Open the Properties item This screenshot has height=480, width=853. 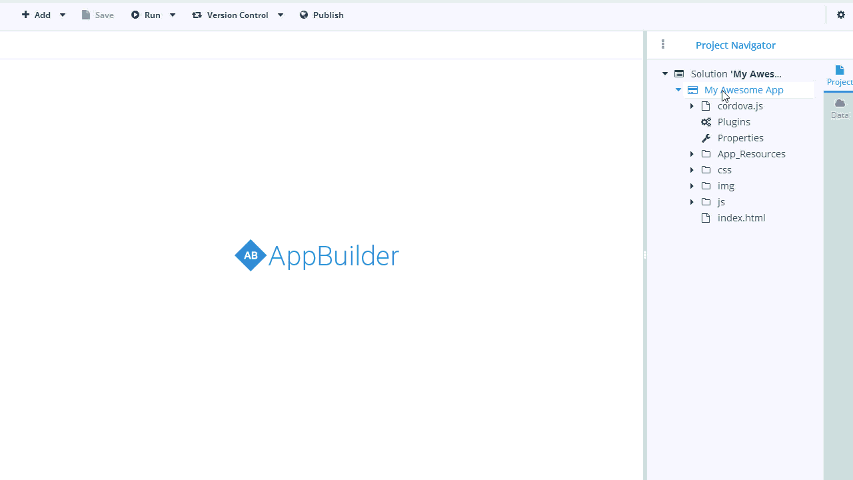pos(740,138)
